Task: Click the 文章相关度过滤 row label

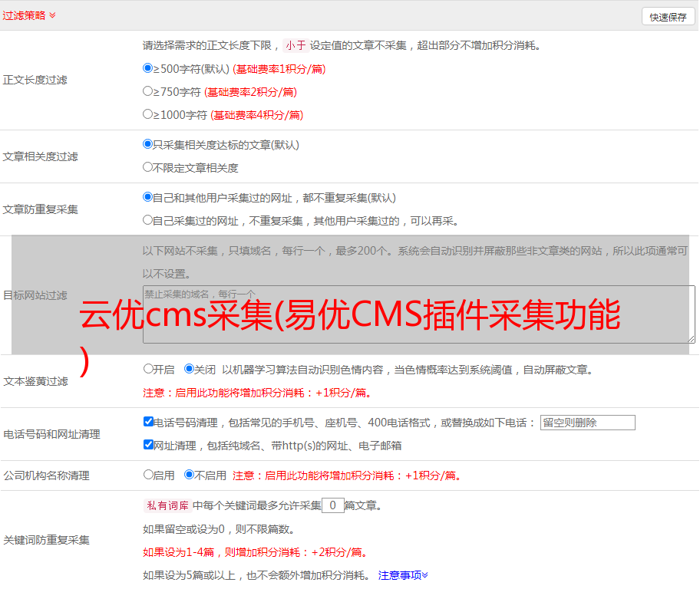Action: click(x=40, y=156)
